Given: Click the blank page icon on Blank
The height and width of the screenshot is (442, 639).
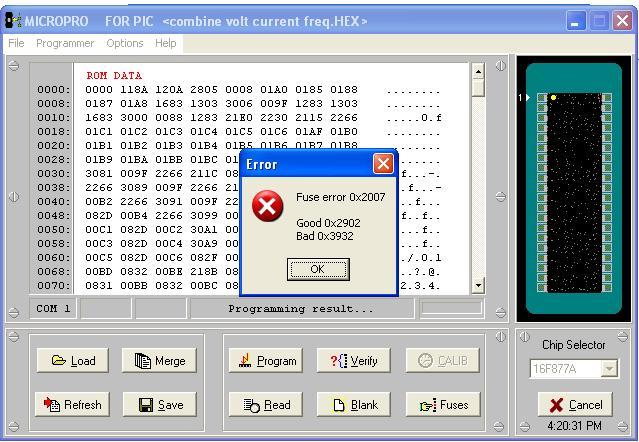Looking at the screenshot, I should tap(339, 405).
